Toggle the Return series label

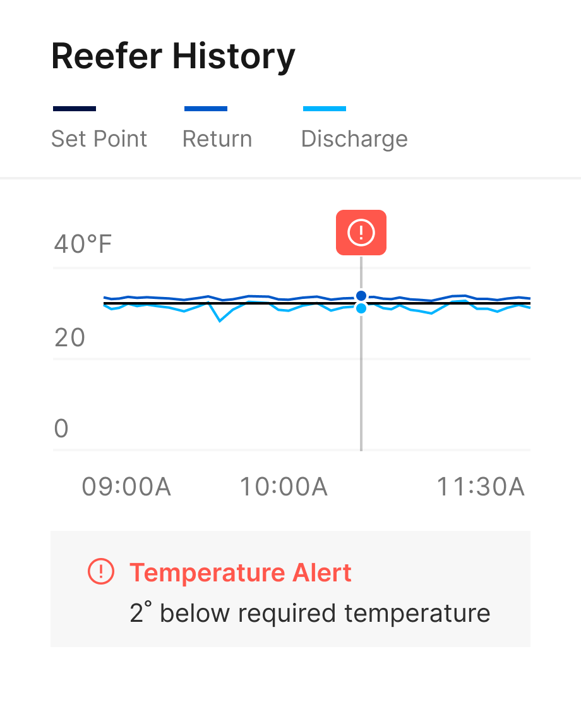point(217,139)
